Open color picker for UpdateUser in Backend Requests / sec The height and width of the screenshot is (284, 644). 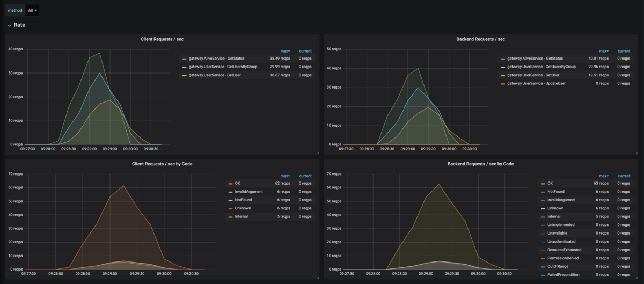[x=503, y=83]
